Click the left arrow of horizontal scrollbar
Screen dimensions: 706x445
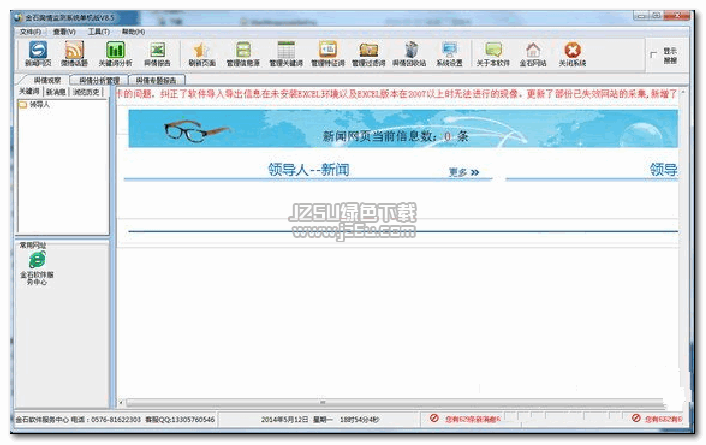pyautogui.click(x=121, y=402)
